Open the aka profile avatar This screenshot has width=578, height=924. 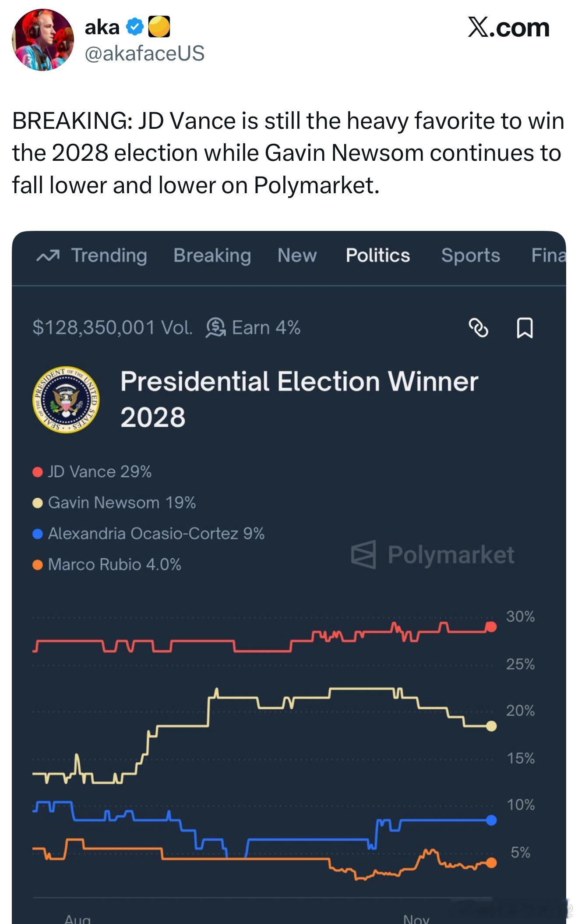click(x=43, y=40)
